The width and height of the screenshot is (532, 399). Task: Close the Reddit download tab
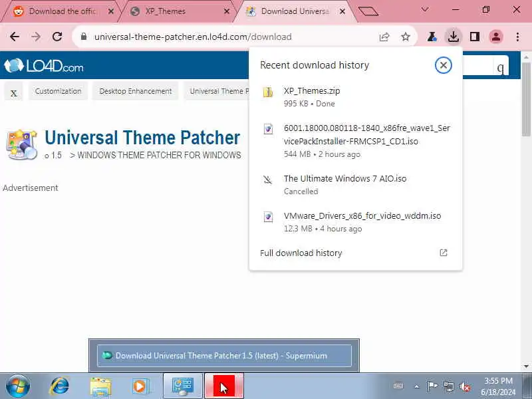[x=110, y=11]
